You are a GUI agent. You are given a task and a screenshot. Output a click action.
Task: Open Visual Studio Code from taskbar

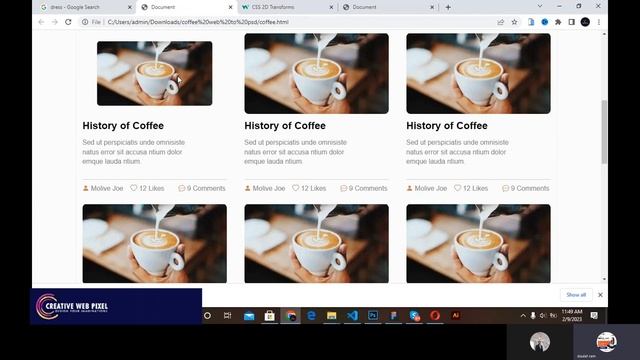(x=352, y=316)
